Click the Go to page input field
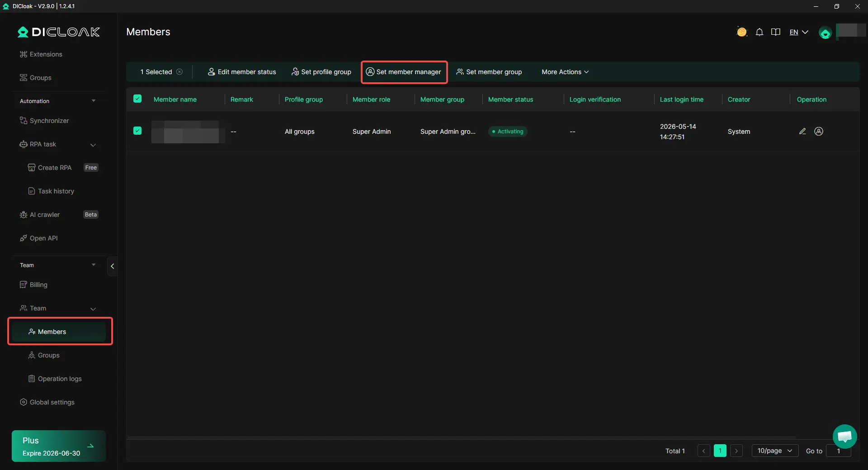The height and width of the screenshot is (470, 868). coord(839,451)
